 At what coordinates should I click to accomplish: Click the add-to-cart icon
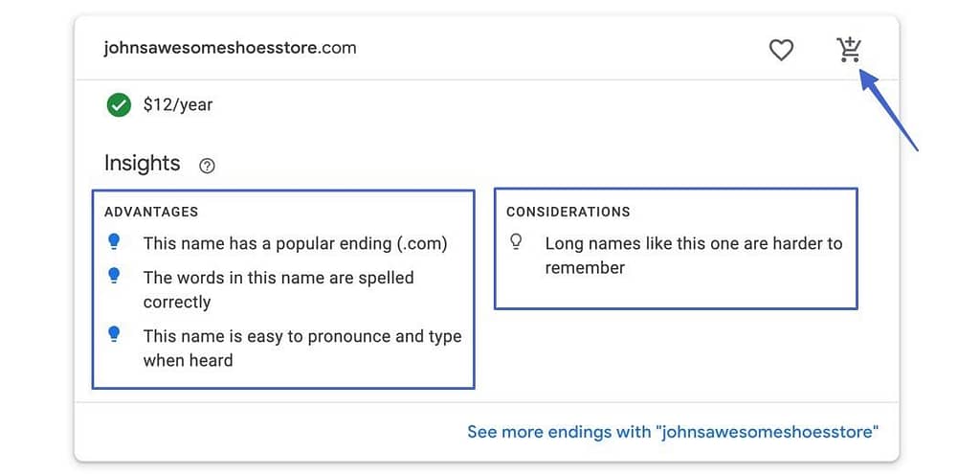(850, 49)
